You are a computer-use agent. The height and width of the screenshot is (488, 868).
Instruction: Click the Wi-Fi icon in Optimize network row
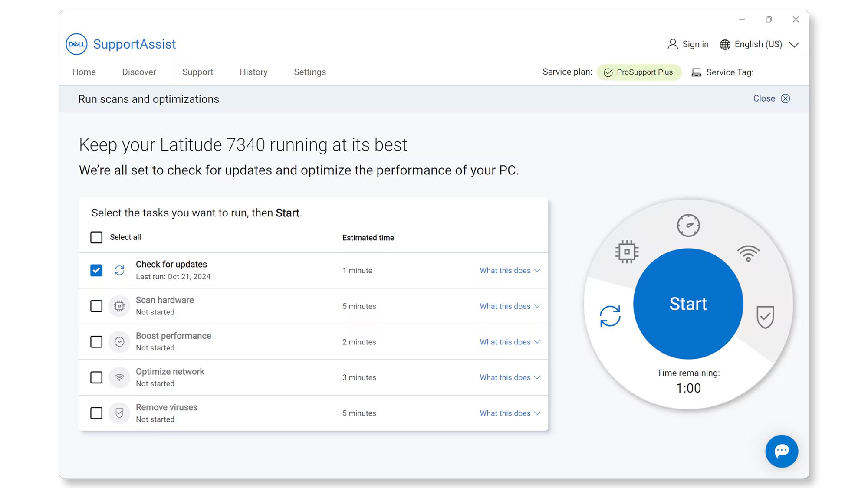click(119, 377)
